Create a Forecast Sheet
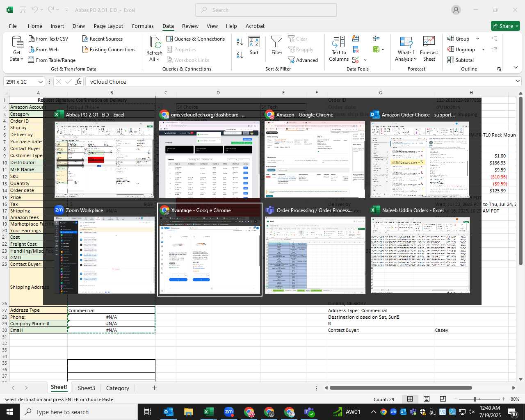525x420 pixels. pyautogui.click(x=429, y=49)
